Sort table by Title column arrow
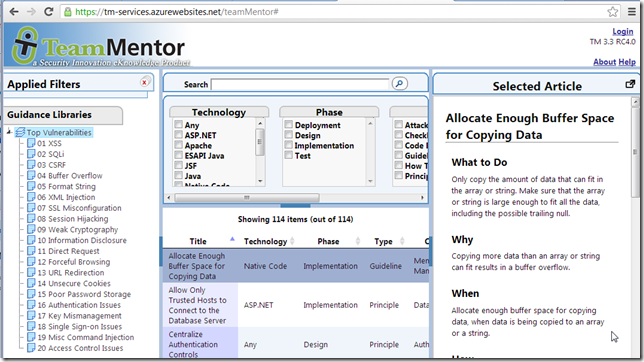This screenshot has height=362, width=644. [x=232, y=239]
